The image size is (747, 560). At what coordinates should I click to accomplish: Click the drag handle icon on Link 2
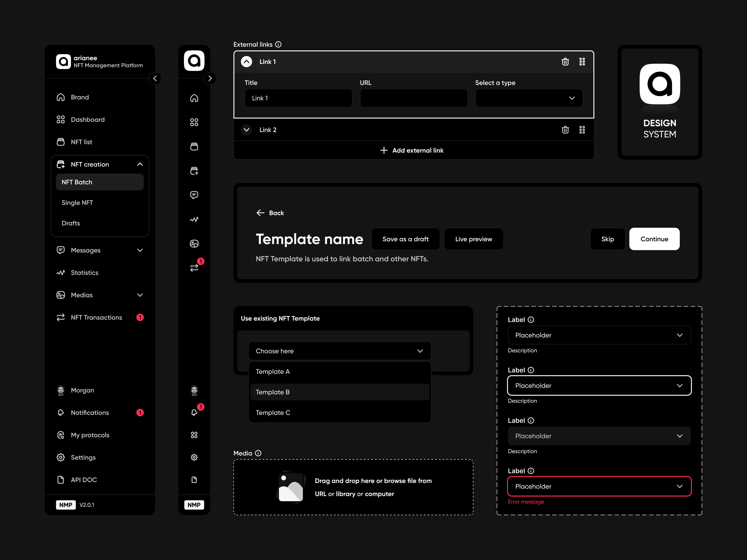tap(582, 130)
